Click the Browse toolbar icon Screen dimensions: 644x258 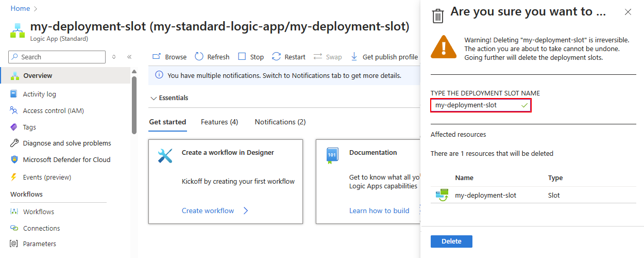(157, 57)
